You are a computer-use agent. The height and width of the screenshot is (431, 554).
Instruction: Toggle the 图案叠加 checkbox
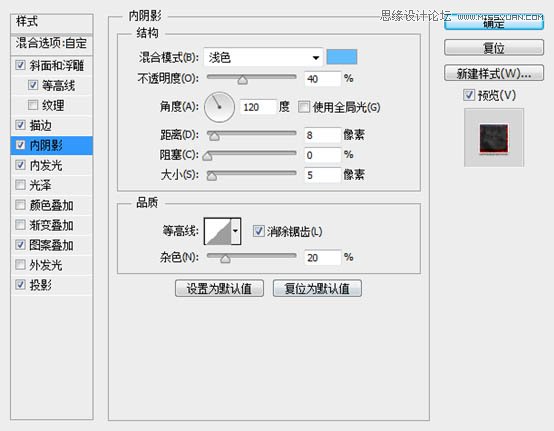coord(20,245)
